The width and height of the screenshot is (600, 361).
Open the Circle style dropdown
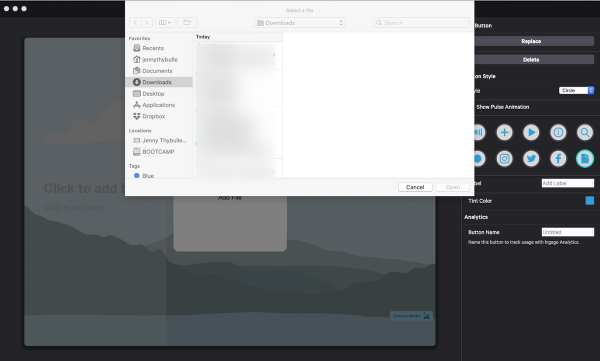[x=576, y=90]
